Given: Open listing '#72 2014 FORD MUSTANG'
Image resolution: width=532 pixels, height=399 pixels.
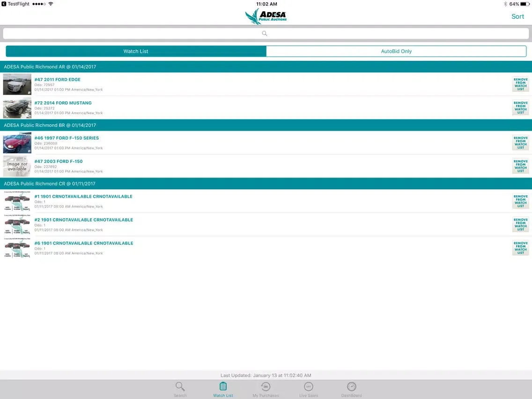Looking at the screenshot, I should pos(63,103).
